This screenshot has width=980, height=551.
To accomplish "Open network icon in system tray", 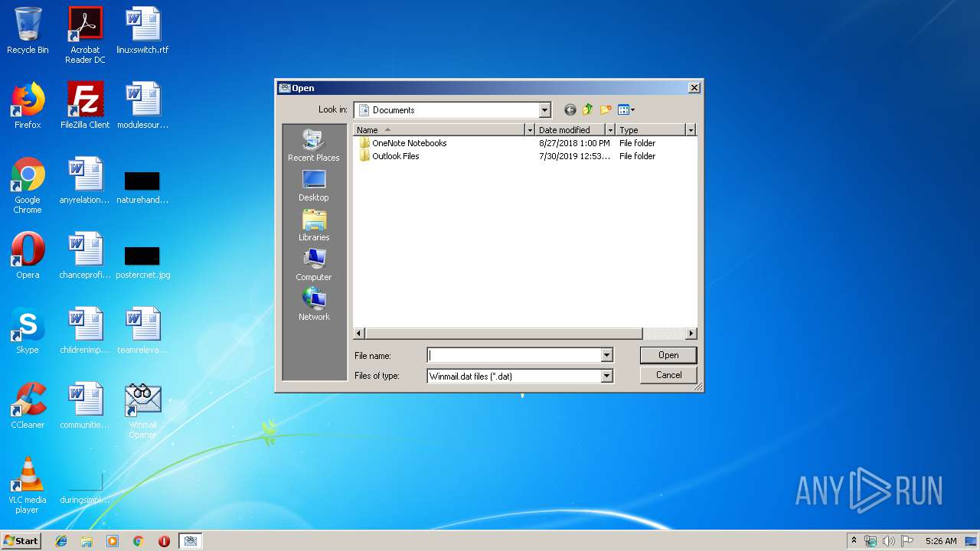I will (871, 541).
